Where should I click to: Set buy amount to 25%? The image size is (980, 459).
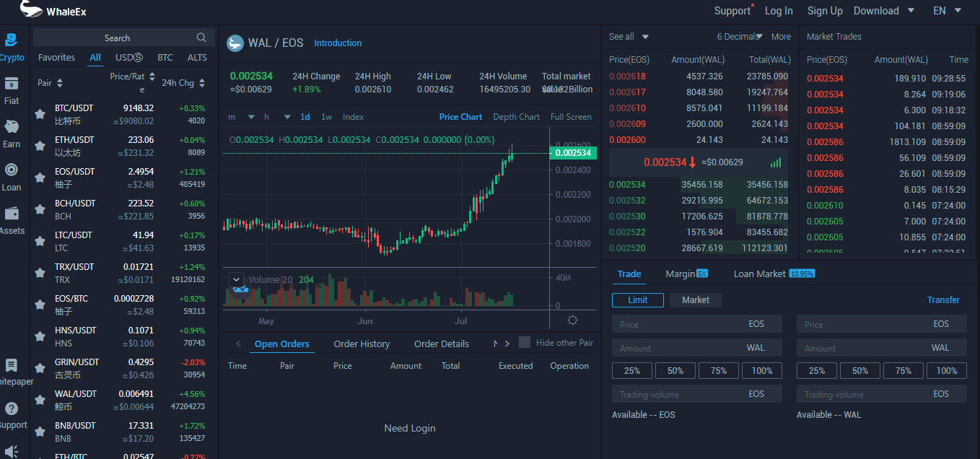tap(632, 371)
